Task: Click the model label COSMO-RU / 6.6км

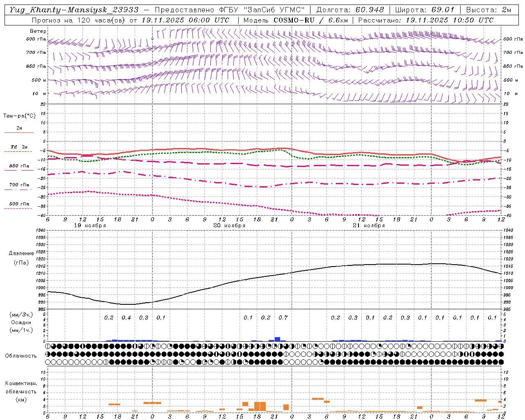Action: (310, 20)
